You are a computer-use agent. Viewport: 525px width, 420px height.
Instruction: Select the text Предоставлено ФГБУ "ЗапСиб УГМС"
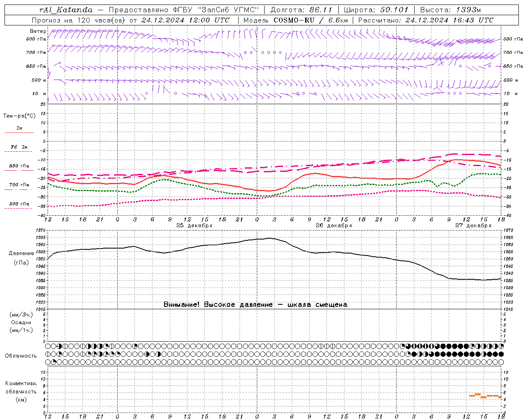[x=184, y=10]
